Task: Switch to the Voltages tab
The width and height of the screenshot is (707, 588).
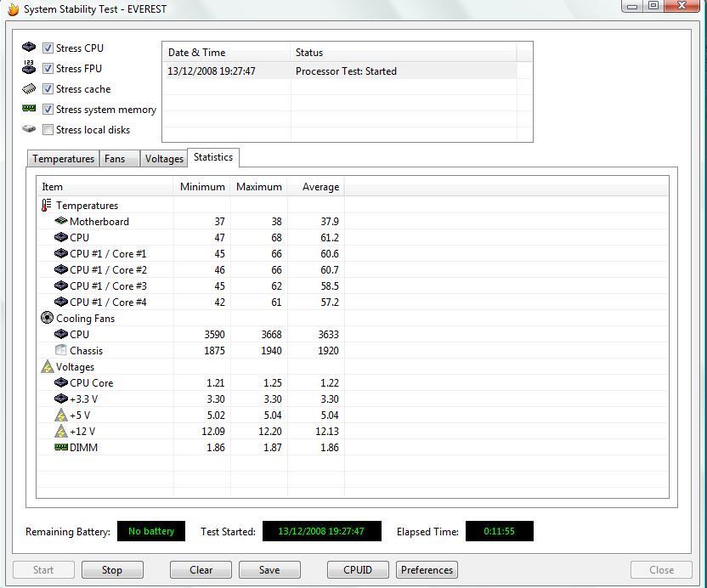Action: (x=164, y=159)
